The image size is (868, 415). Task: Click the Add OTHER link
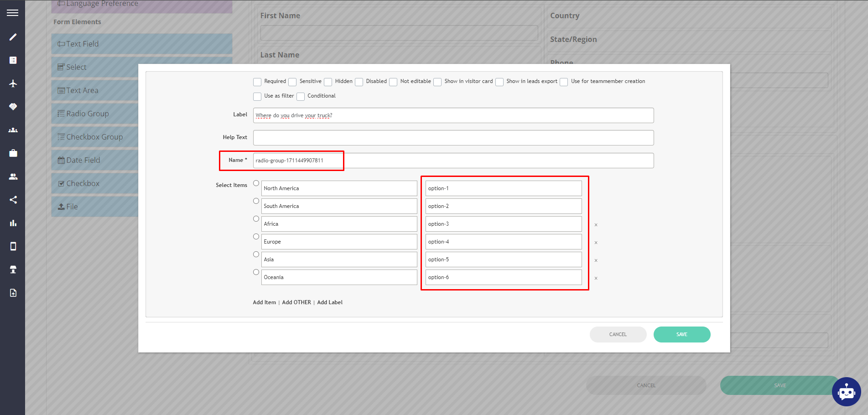click(296, 302)
